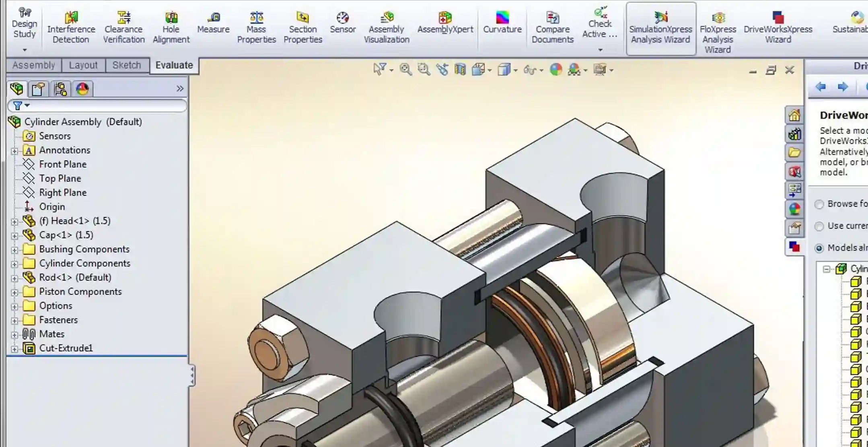Switch to PropertyManager tab
This screenshot has width=868, height=447.
pyautogui.click(x=39, y=89)
